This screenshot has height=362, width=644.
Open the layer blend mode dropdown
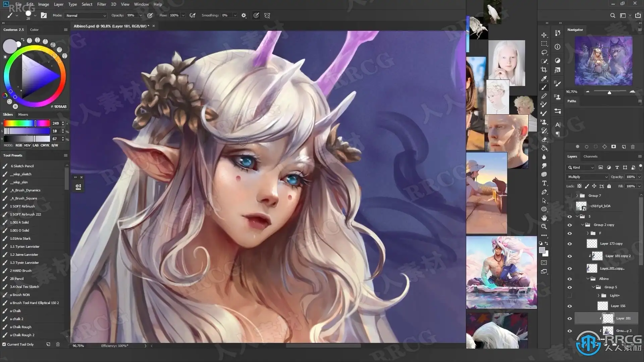587,177
